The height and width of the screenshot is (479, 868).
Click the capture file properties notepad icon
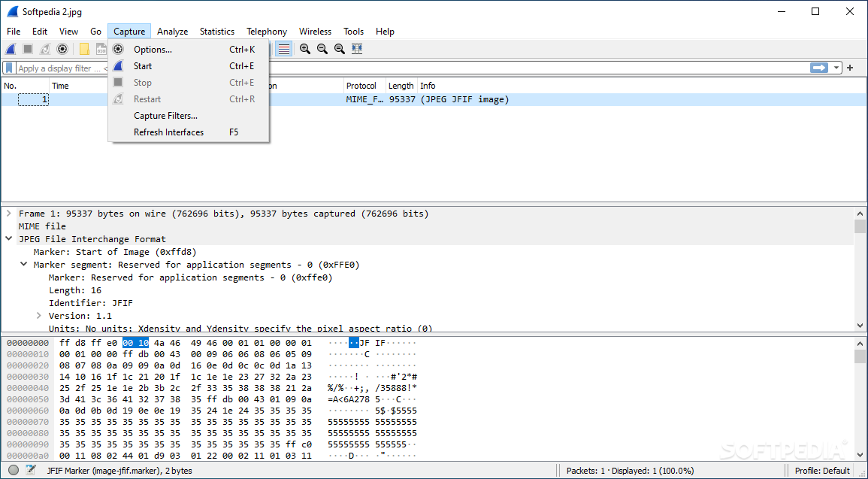point(31,471)
